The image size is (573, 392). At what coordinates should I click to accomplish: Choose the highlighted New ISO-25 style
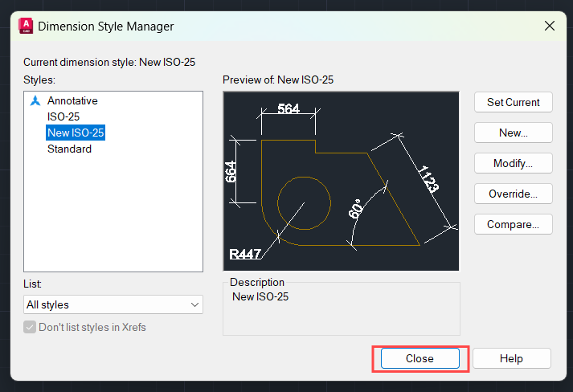(76, 133)
